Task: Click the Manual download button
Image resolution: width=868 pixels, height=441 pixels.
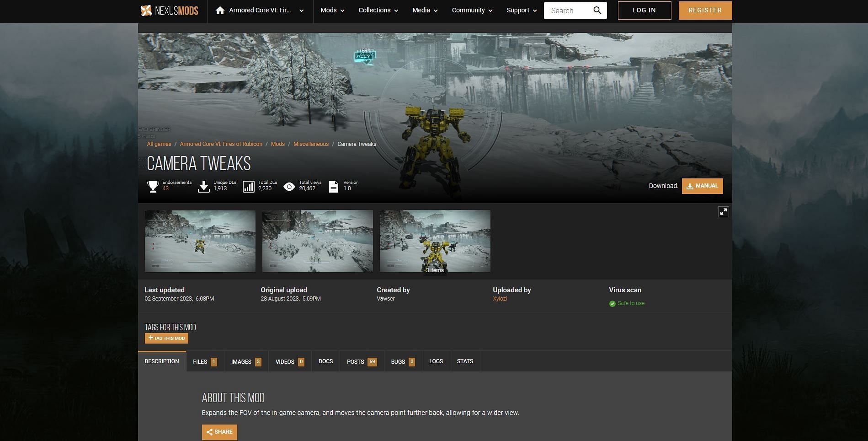Action: click(702, 186)
